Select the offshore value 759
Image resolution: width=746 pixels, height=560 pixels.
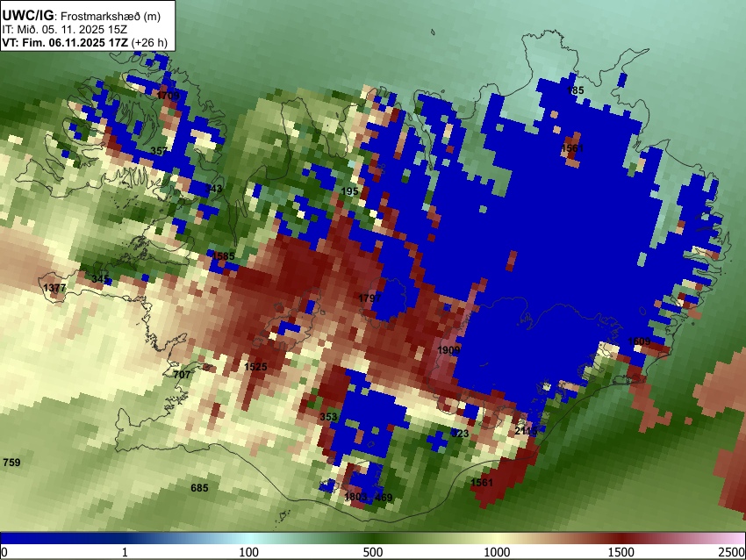coord(11,463)
